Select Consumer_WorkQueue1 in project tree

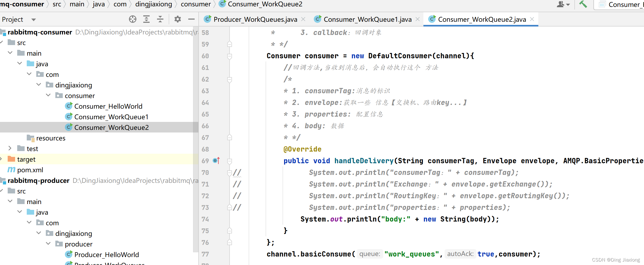pyautogui.click(x=111, y=117)
